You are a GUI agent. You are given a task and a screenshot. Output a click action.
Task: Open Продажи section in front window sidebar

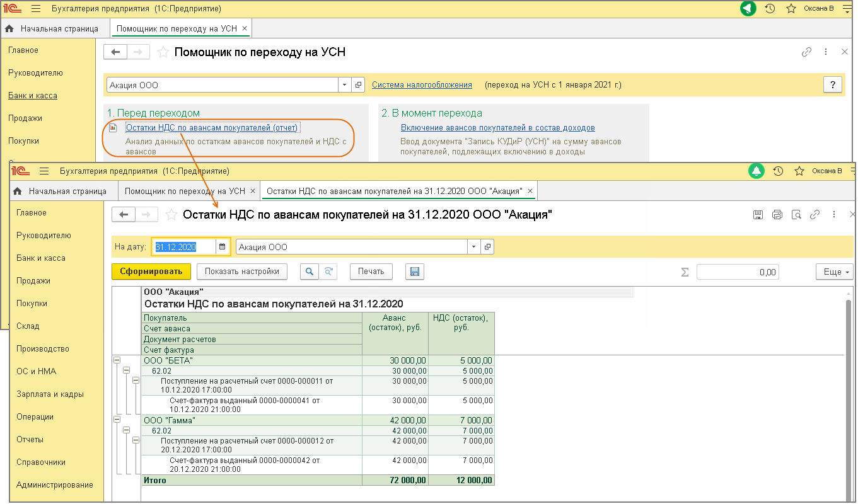33,281
